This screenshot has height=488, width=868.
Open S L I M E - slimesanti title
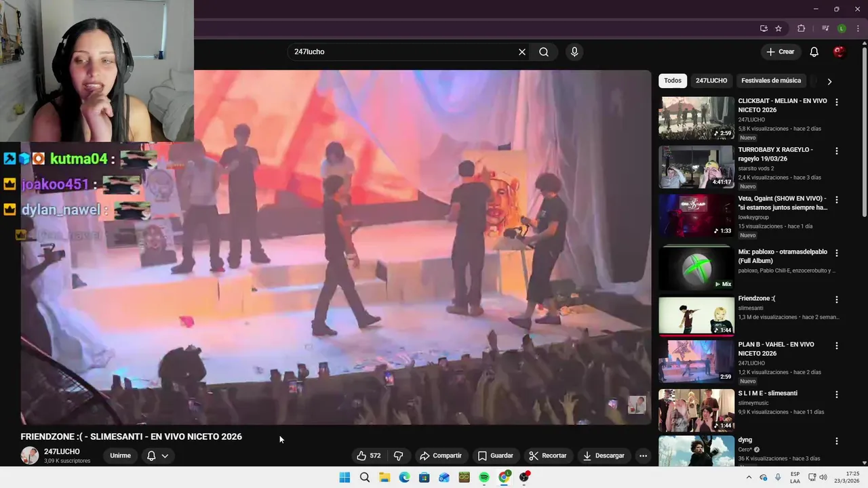tap(768, 393)
